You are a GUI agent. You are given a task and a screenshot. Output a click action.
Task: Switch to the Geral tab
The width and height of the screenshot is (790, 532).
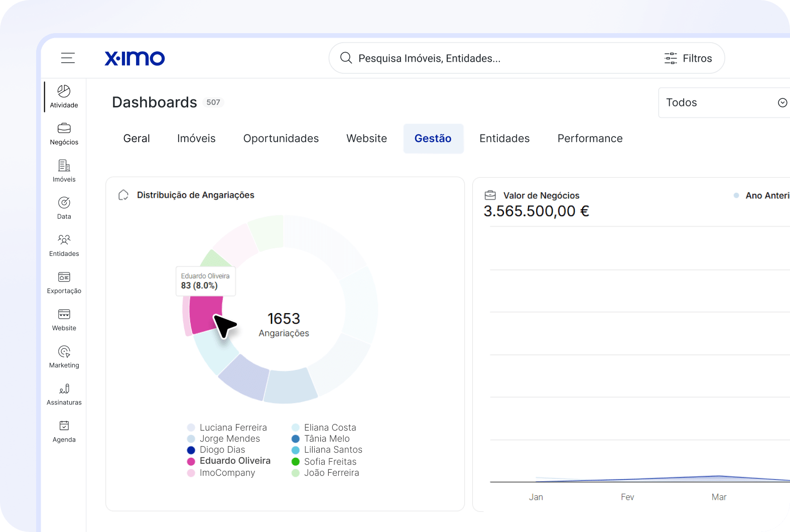[137, 139]
